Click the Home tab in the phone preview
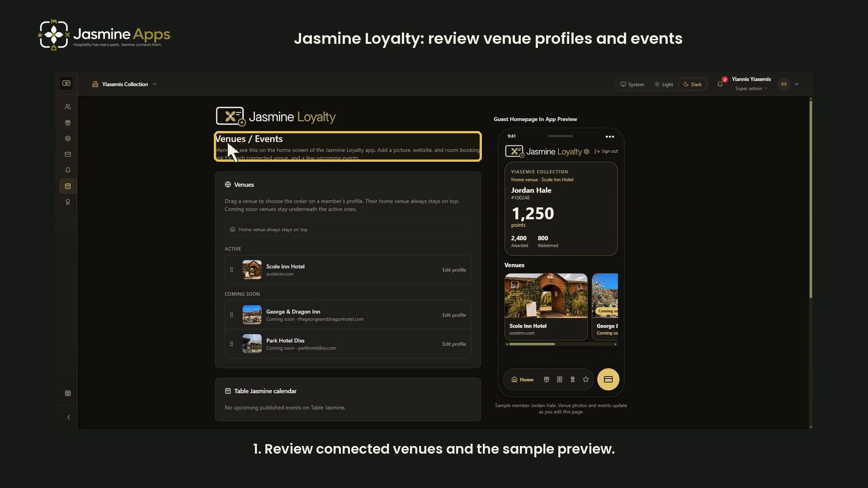Screen dimensions: 868x488 click(x=523, y=380)
